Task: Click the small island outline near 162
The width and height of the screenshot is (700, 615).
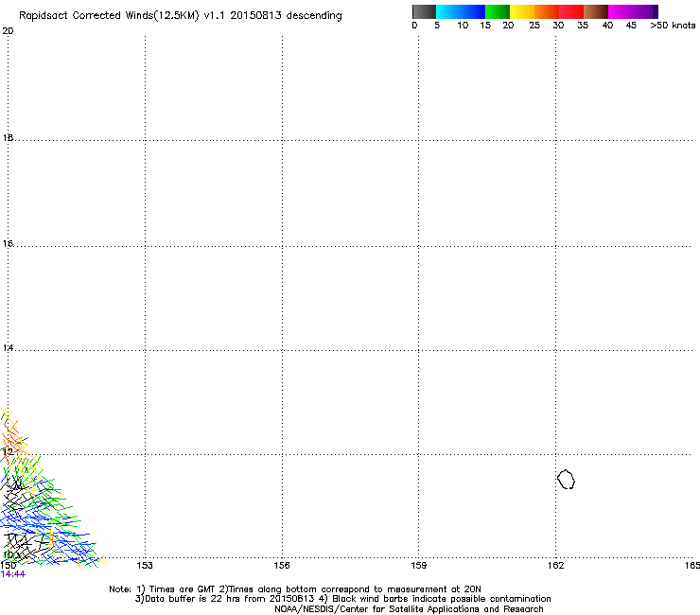Action: (x=566, y=479)
